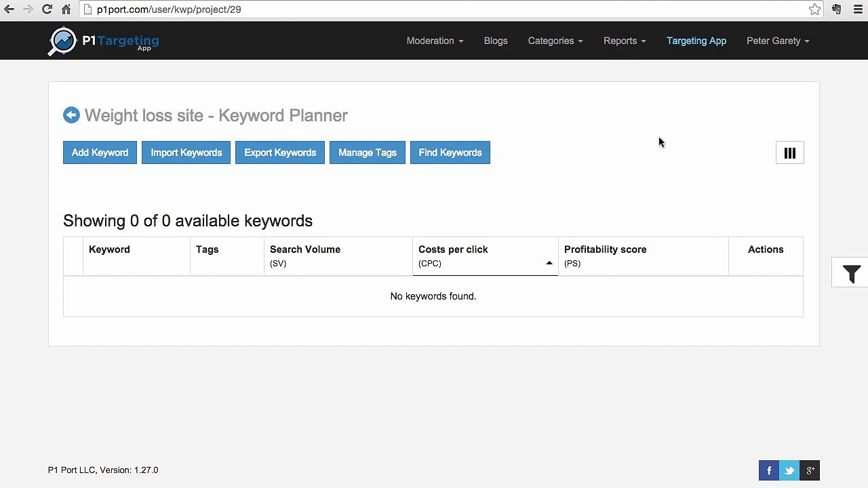The height and width of the screenshot is (488, 868).
Task: Click the browser back arrow
Action: (9, 9)
